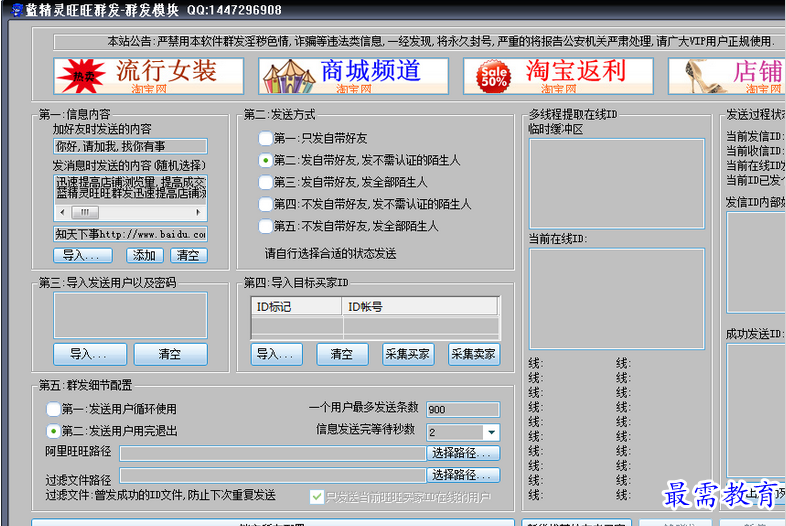Click the 一个用户最多发送条数 field with 900

tap(463, 410)
